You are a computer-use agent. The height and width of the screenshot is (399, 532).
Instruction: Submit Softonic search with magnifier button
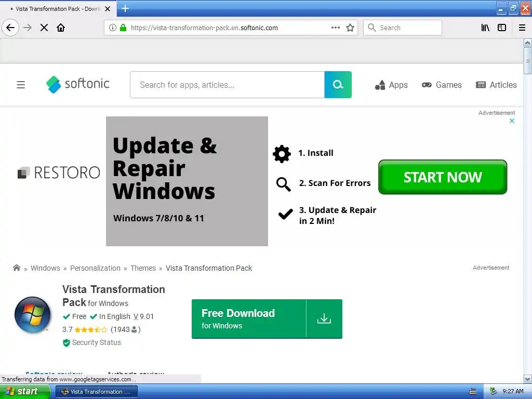coord(338,85)
